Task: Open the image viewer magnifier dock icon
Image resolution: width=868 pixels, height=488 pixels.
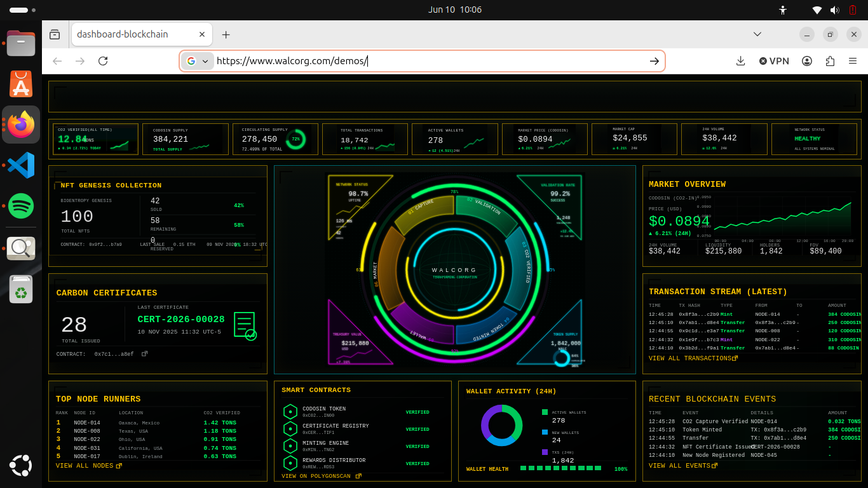Action: (21, 248)
